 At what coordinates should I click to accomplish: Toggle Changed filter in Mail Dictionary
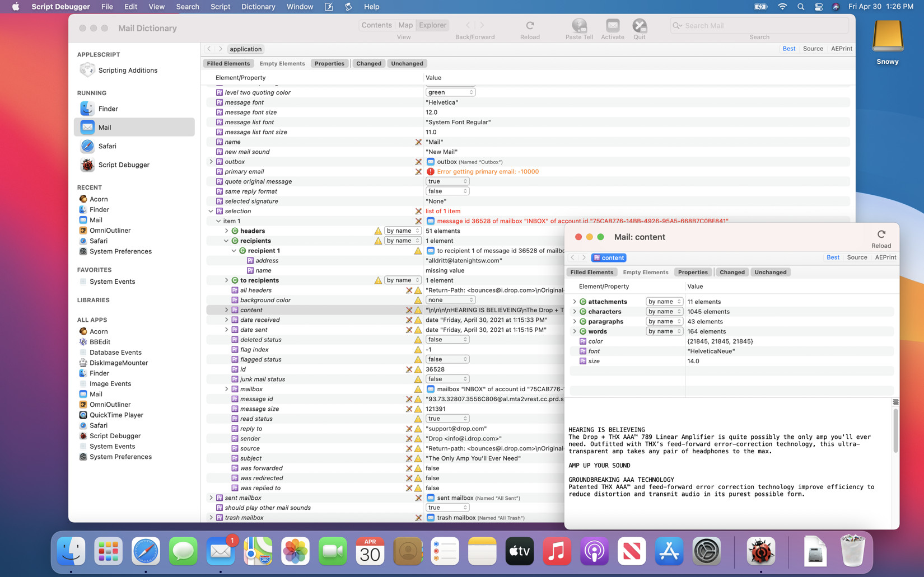pos(368,63)
